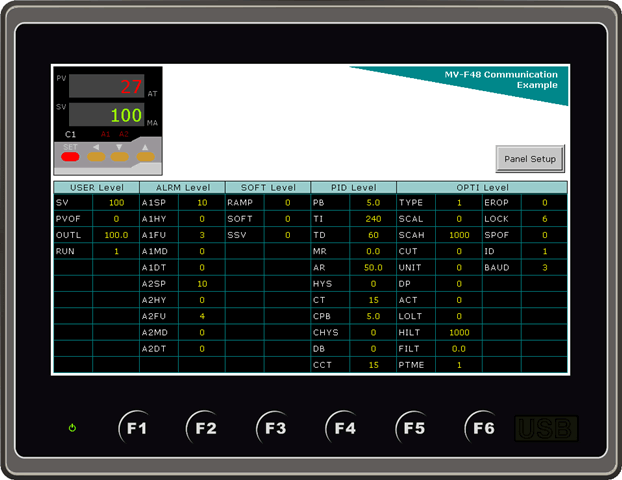
Task: Select the LOCK value field
Action: coord(545,218)
